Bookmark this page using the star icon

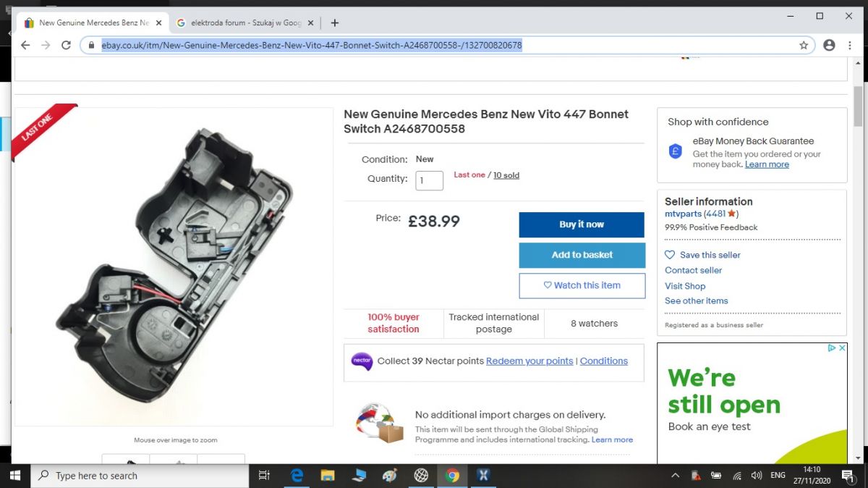click(x=804, y=45)
